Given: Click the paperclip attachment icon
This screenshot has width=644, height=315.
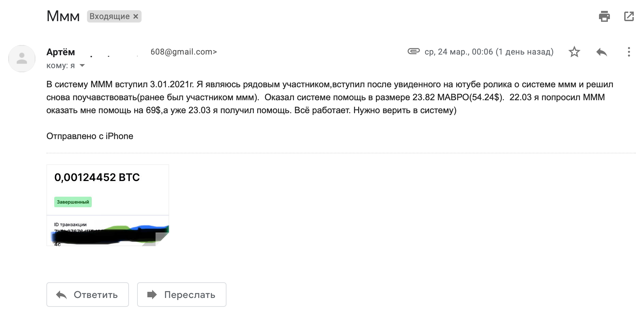Looking at the screenshot, I should click(413, 52).
